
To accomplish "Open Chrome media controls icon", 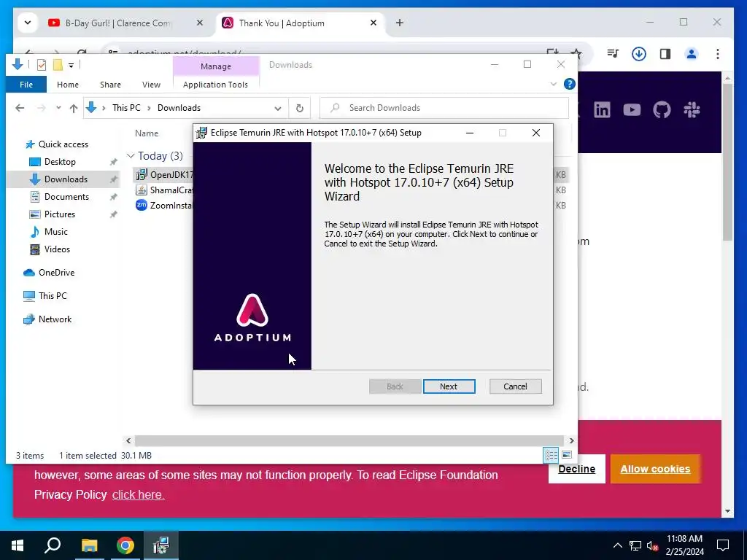I will 613,54.
